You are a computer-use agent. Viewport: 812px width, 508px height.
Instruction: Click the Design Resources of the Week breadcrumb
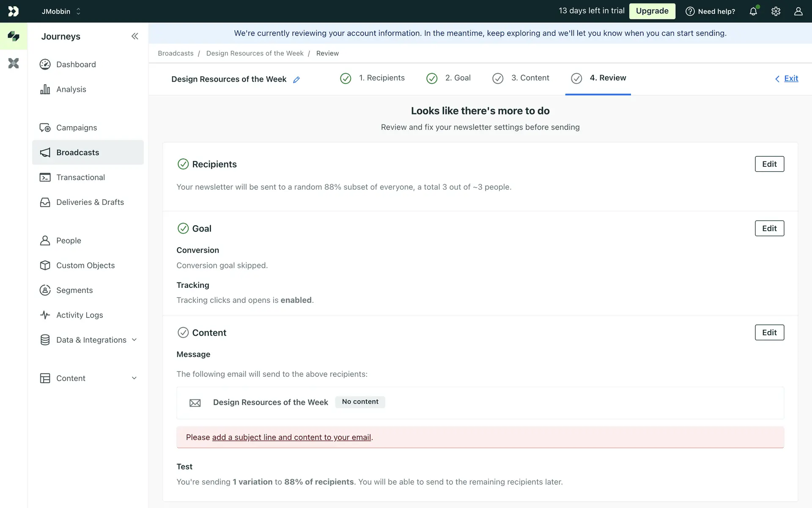255,53
